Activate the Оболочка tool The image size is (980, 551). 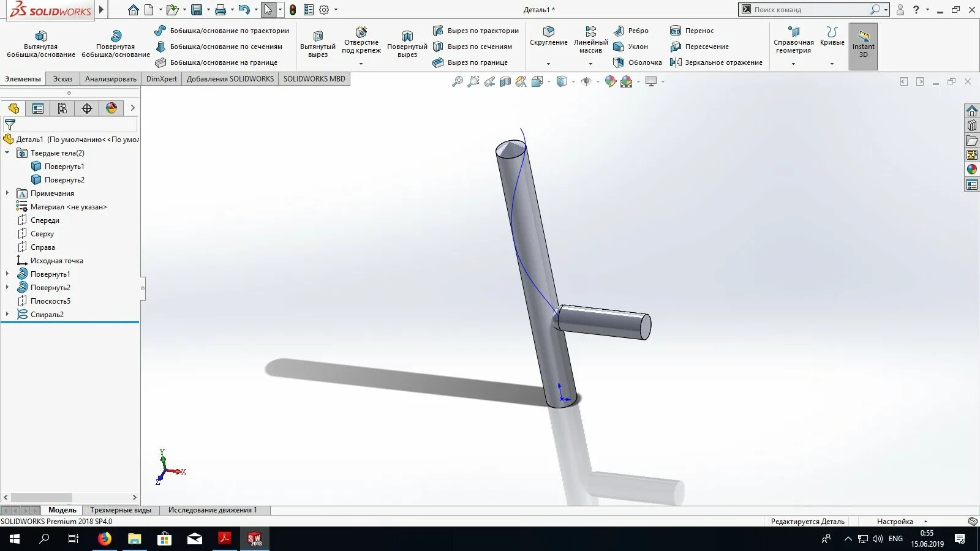click(x=639, y=62)
